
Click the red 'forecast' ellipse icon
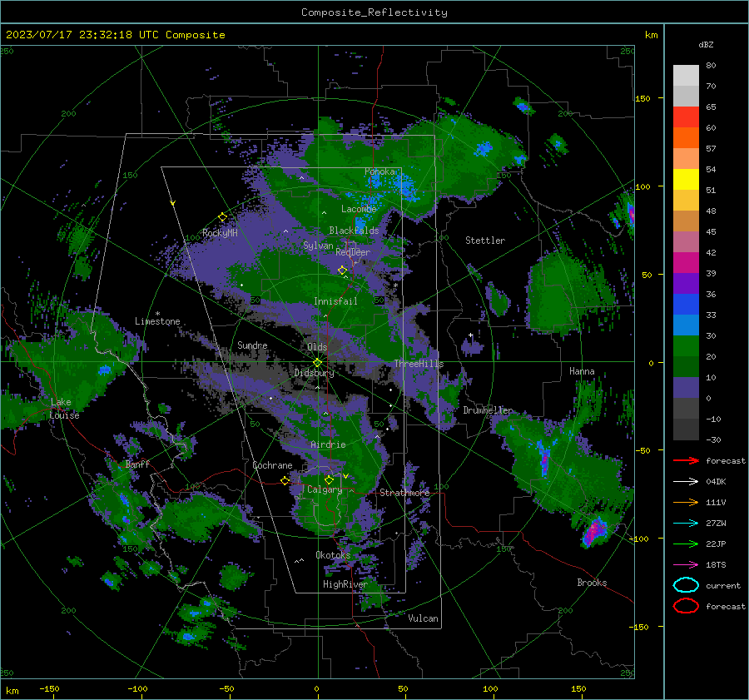(686, 606)
